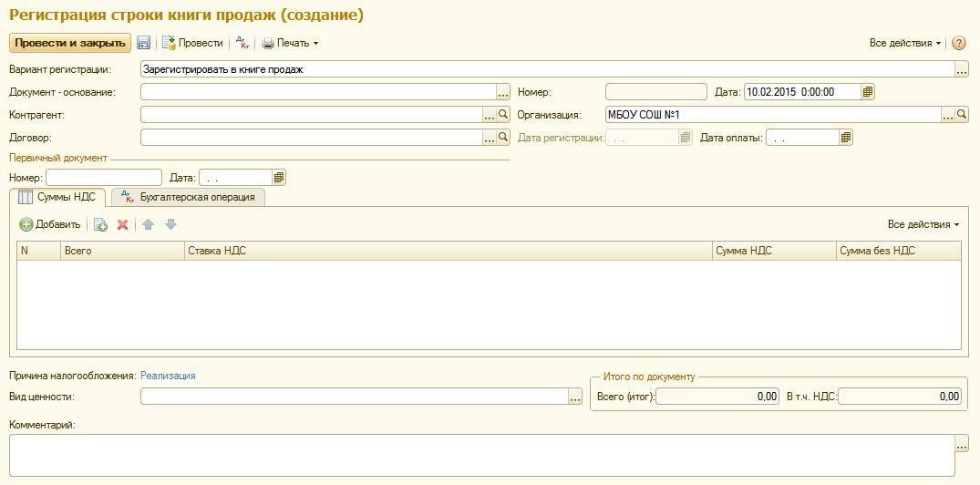Open calendar for Дата оплаты field
This screenshot has height=485, width=980.
point(846,138)
